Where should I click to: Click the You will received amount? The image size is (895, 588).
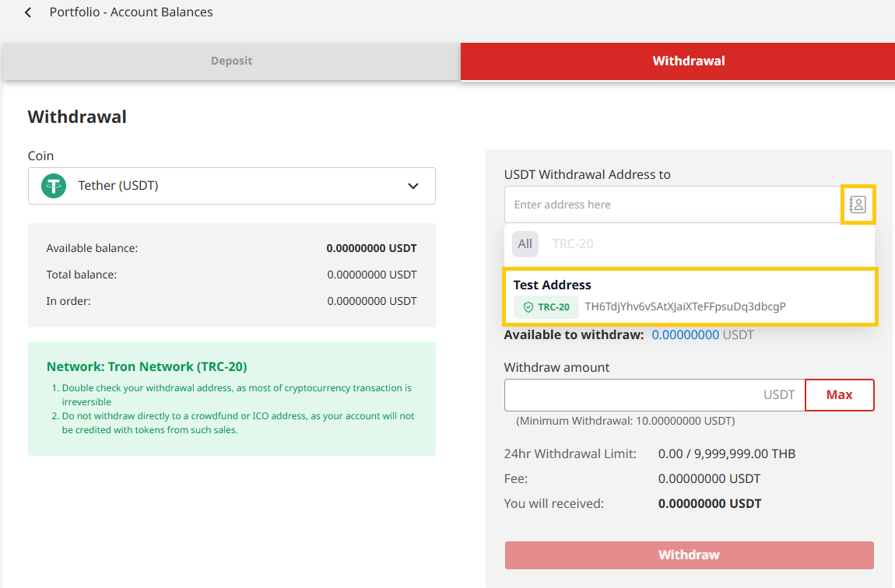click(x=710, y=503)
